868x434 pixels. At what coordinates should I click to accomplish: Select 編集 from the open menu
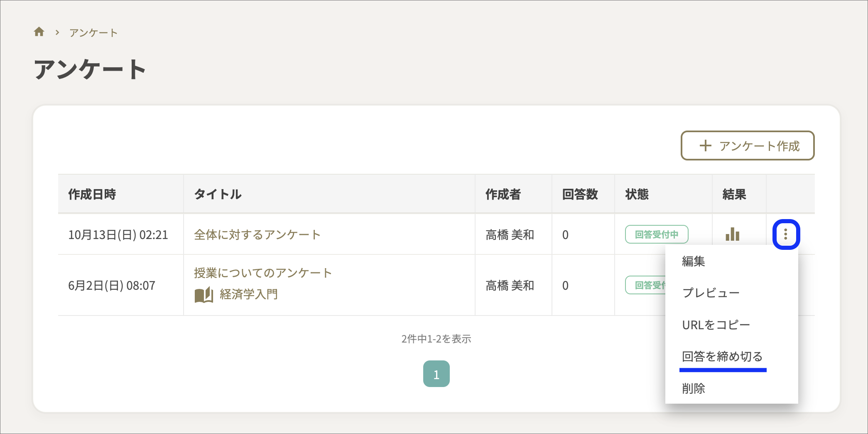point(693,261)
